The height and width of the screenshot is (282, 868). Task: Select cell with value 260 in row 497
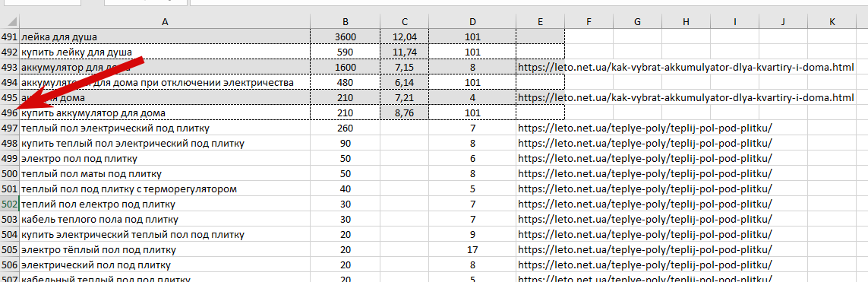tap(346, 128)
